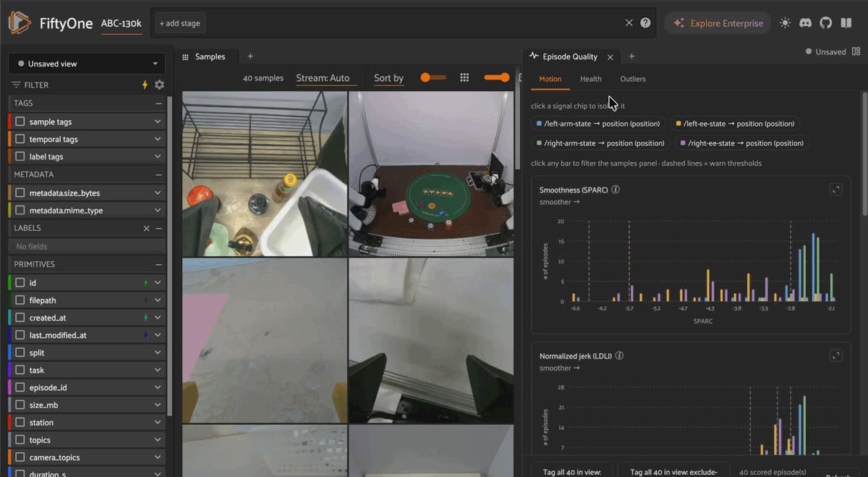Switch to the Health tab
The image size is (868, 477).
(591, 79)
